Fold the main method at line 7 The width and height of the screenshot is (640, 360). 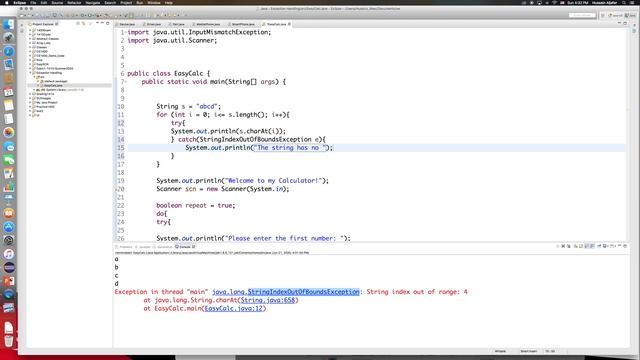(x=125, y=82)
